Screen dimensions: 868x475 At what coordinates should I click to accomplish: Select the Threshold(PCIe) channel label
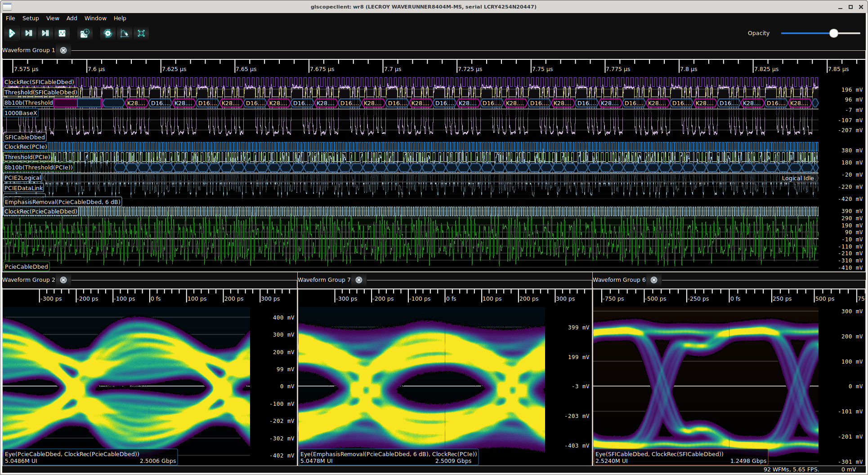[27, 157]
